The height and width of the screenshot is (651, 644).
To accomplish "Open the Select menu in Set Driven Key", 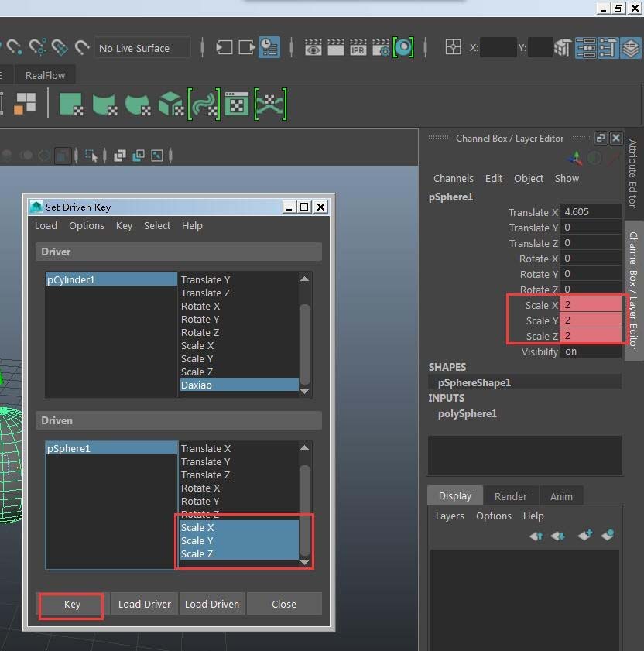I will point(157,226).
